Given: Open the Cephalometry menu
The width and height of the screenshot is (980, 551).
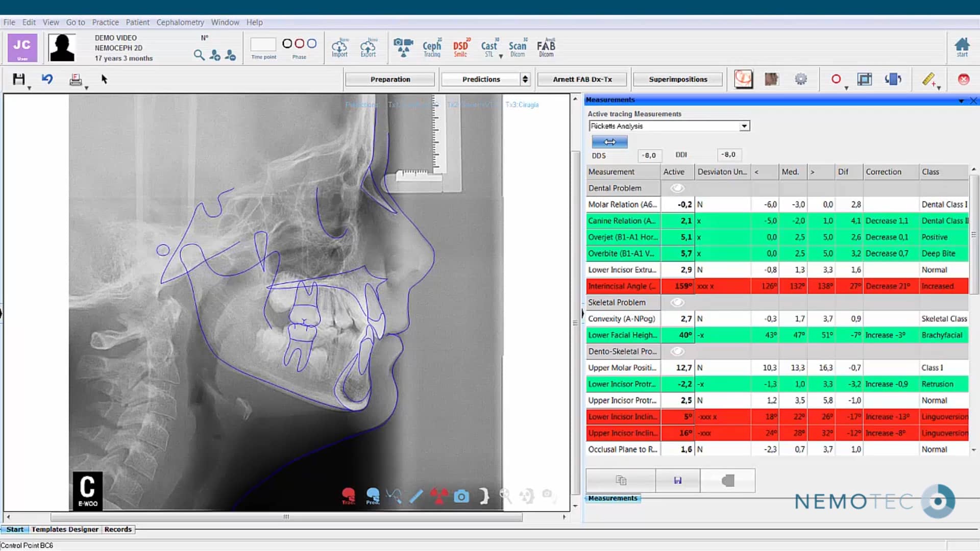Looking at the screenshot, I should [180, 22].
